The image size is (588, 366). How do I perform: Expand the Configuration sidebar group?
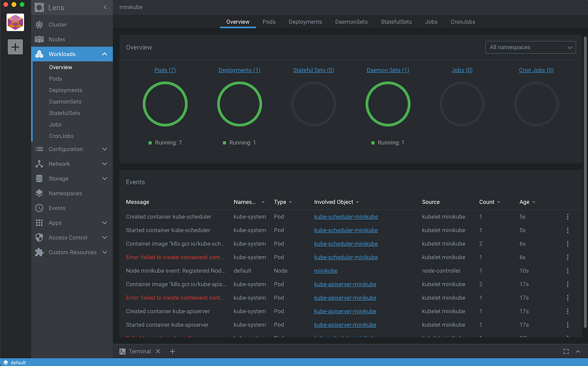click(x=72, y=149)
